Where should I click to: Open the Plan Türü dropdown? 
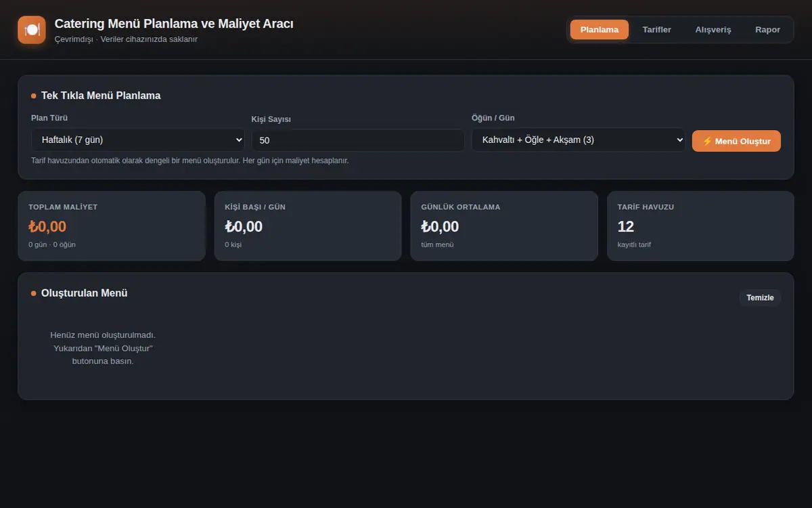pyautogui.click(x=138, y=140)
